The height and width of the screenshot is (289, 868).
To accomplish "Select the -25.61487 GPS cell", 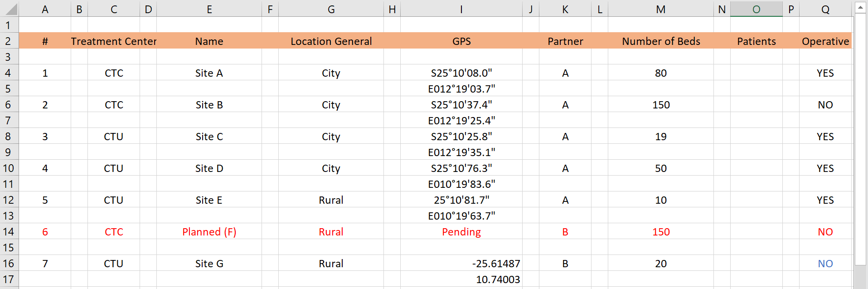I will coord(461,264).
